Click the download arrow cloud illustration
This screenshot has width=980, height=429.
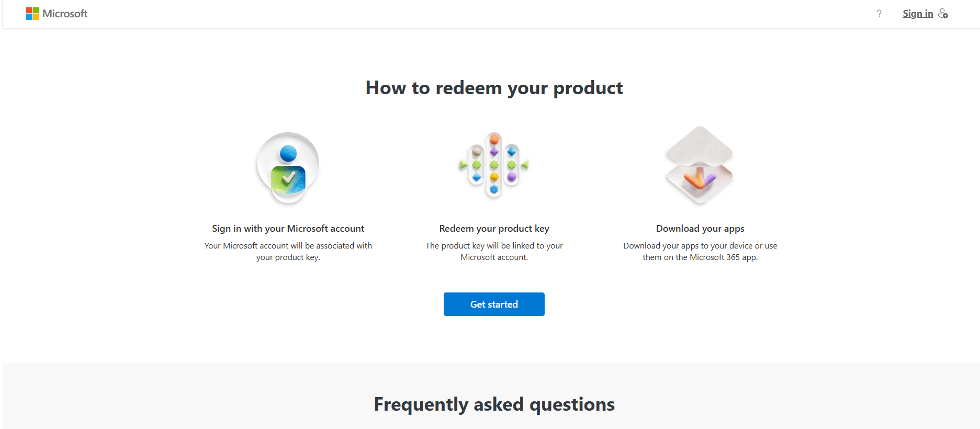700,165
